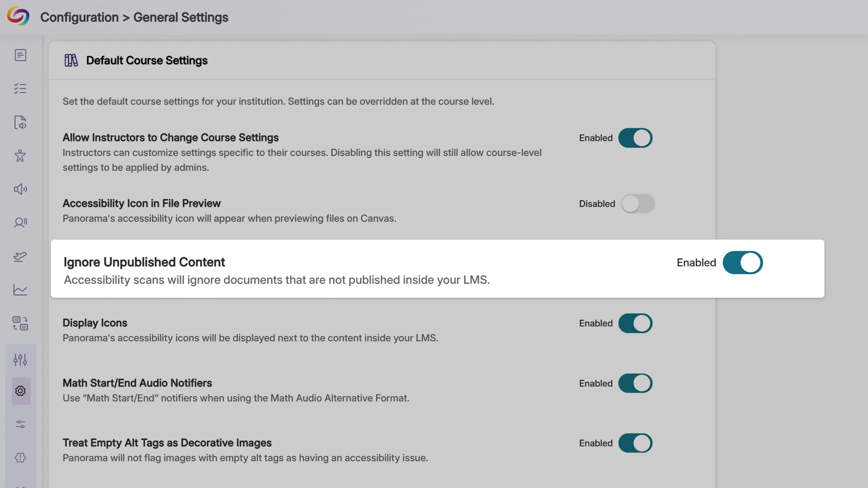Click the horizontal sliders sidebar icon
The width and height of the screenshot is (868, 488).
(20, 424)
